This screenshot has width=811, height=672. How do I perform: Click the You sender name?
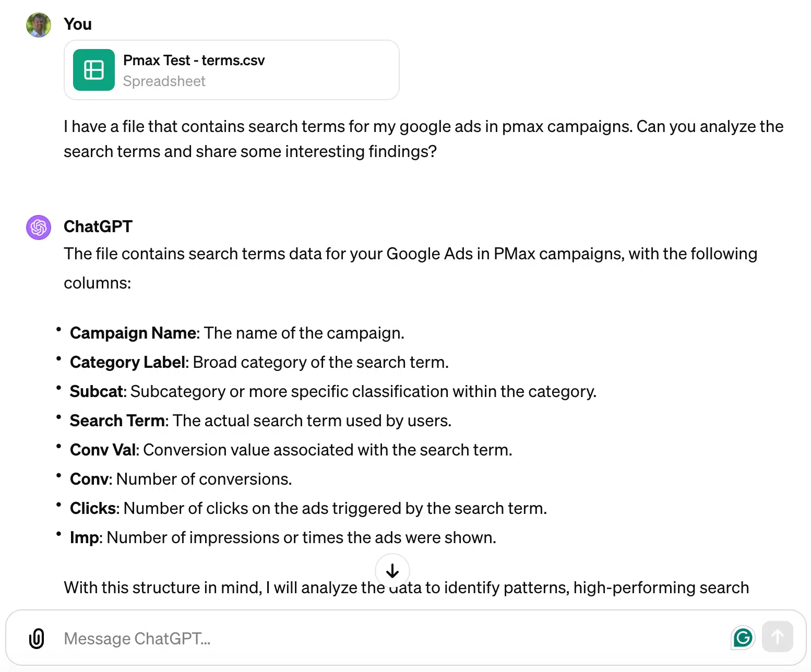[x=78, y=24]
